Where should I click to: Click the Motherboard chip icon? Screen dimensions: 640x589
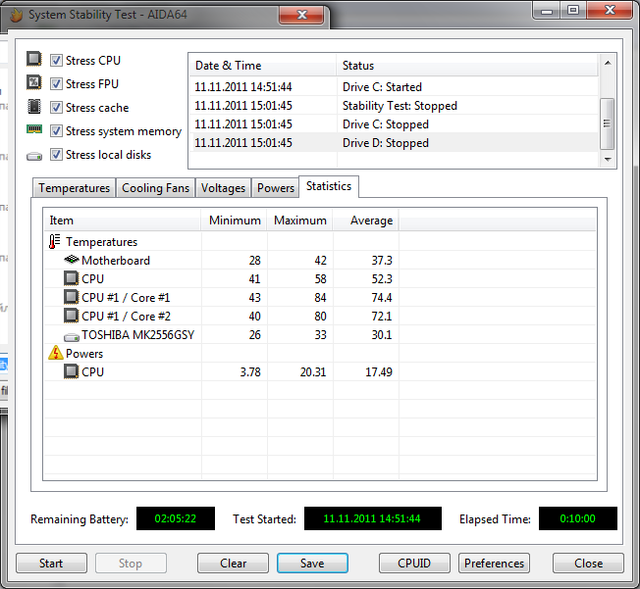click(x=71, y=261)
